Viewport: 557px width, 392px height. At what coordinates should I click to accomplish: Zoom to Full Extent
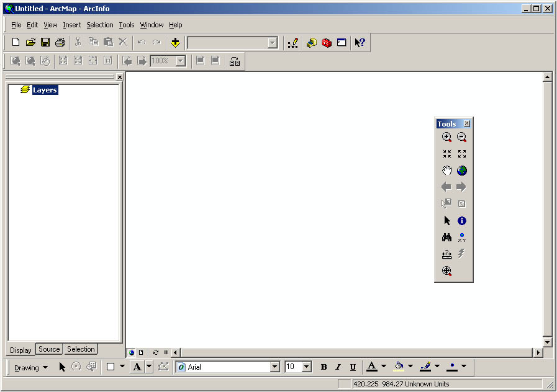(461, 170)
